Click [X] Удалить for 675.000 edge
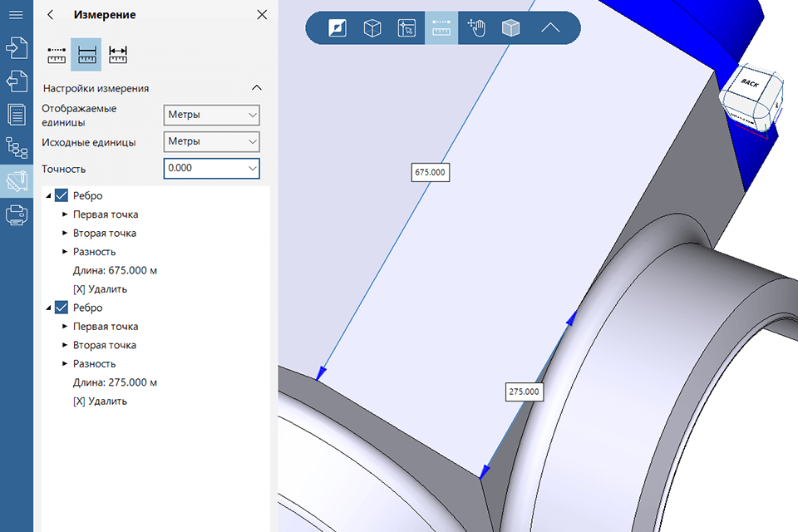Screen dimensions: 798x532 click(x=100, y=289)
